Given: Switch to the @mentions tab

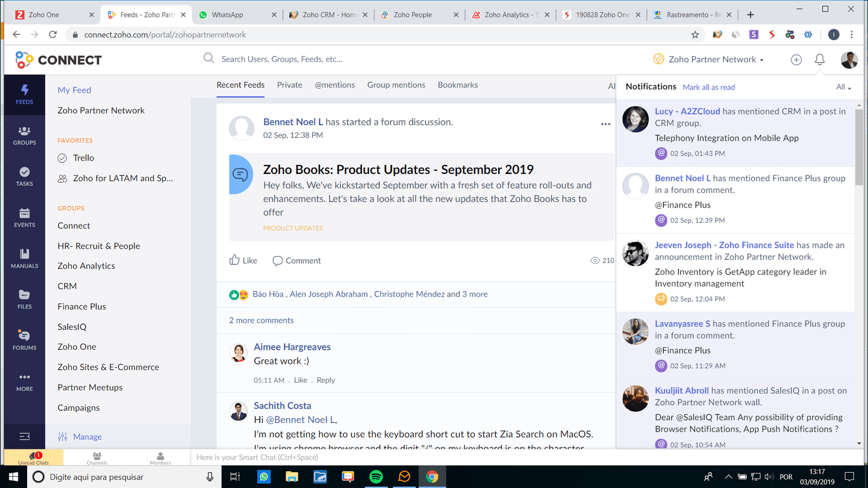Looking at the screenshot, I should click(x=335, y=85).
